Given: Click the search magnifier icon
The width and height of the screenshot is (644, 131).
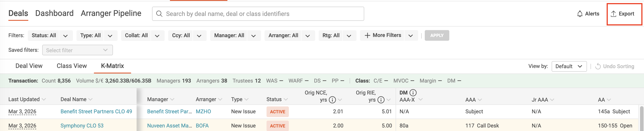Looking at the screenshot, I should [159, 14].
